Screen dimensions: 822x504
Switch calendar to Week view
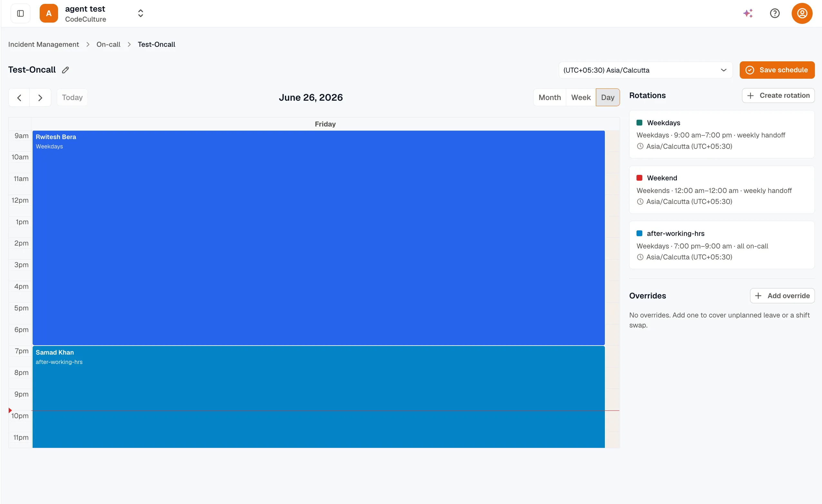[581, 97]
